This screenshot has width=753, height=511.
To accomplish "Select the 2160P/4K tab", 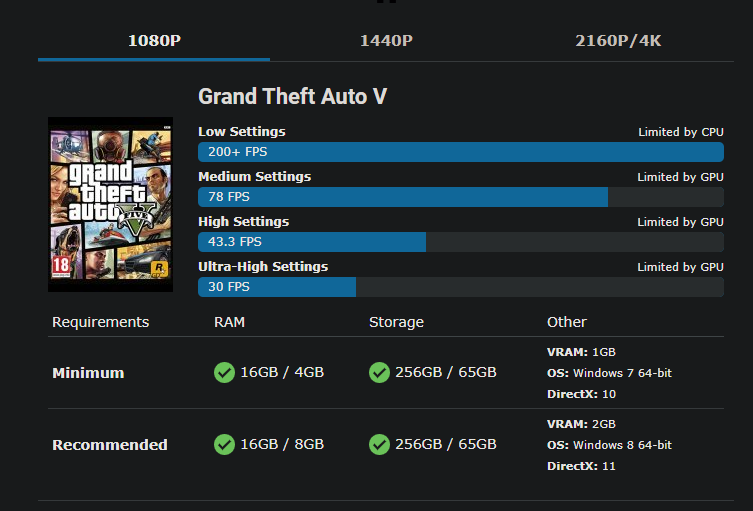I will point(618,41).
